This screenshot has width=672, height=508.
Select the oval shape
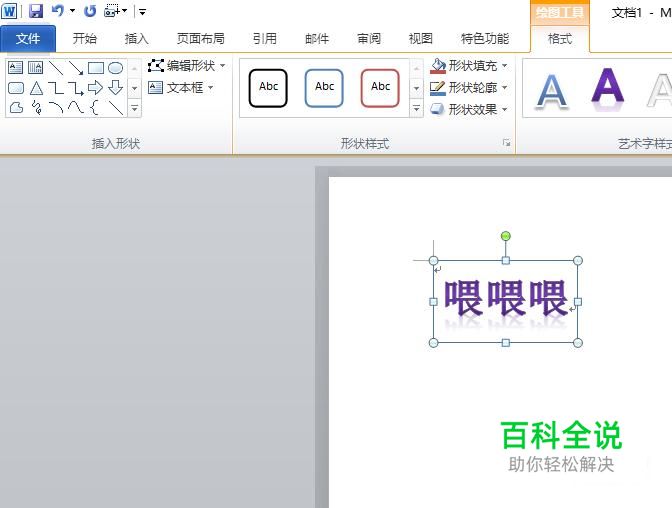[x=115, y=68]
